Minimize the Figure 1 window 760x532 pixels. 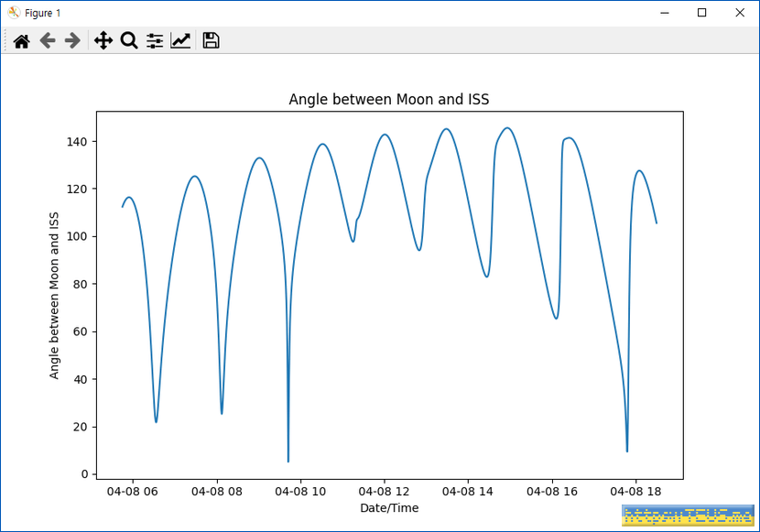tap(660, 13)
